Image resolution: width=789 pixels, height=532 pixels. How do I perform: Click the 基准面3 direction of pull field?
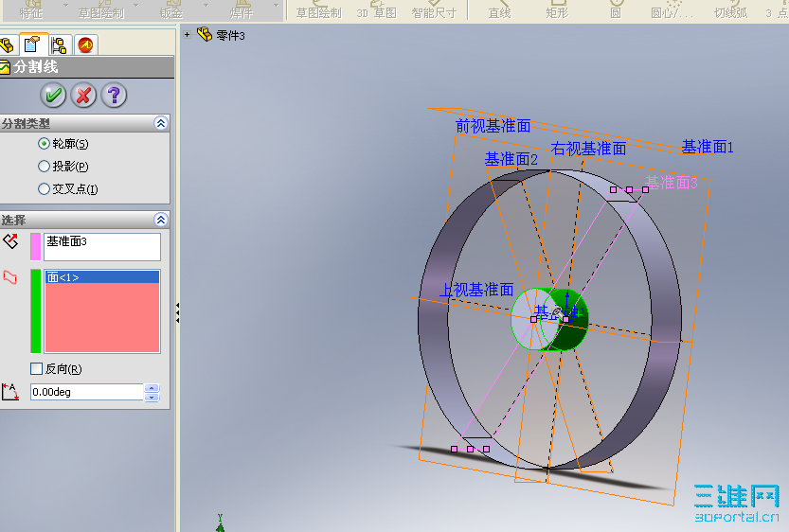pyautogui.click(x=102, y=246)
